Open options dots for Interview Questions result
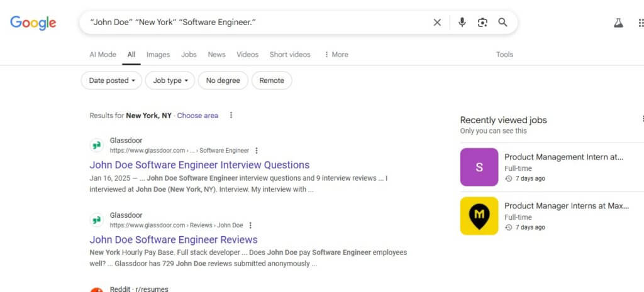Screen dimensions: 644x292 (x=257, y=151)
